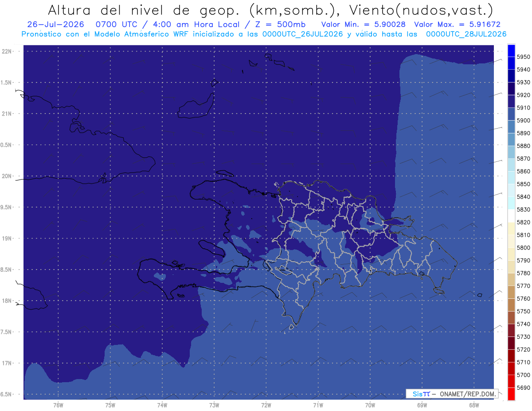Screen dimensions: 532x411
Task: Select the 70W longitude axis label
Action: tap(370, 405)
